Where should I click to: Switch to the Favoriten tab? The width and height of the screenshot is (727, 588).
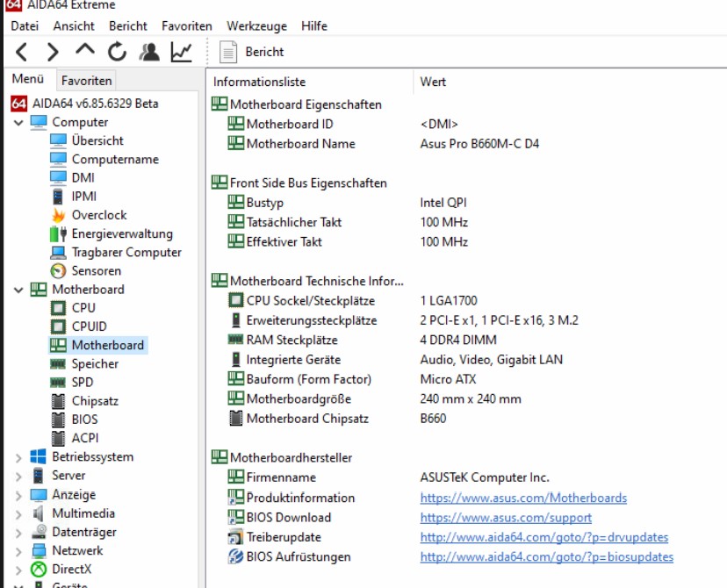(x=86, y=81)
